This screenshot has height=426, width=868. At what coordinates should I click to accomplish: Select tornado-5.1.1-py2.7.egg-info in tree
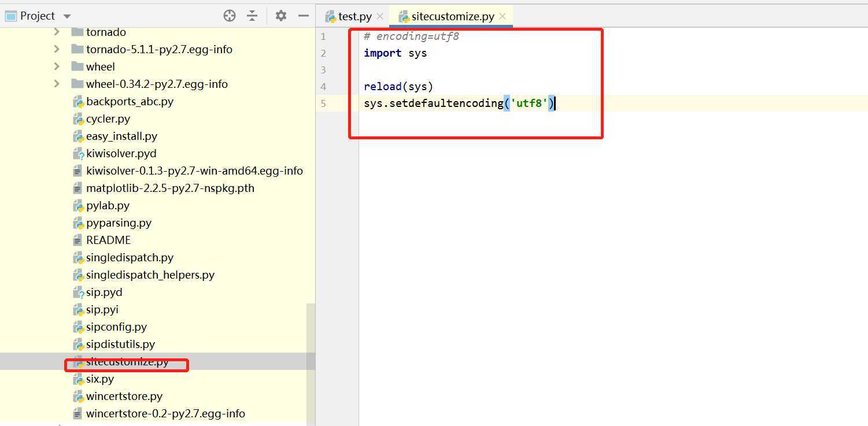(159, 49)
